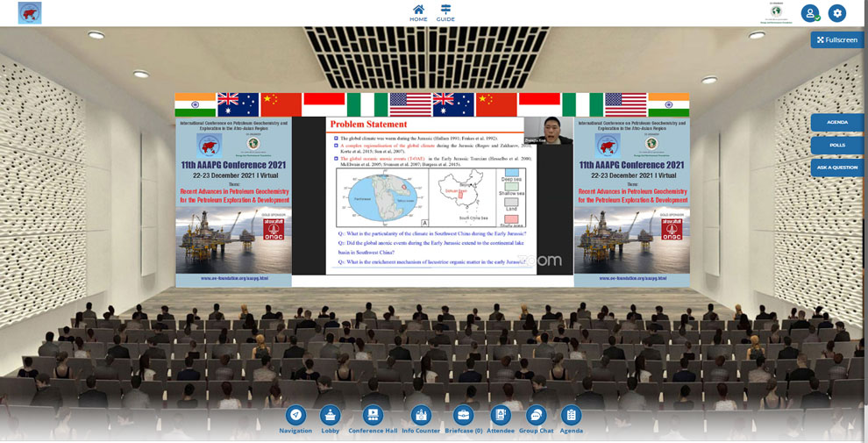Screen dimensions: 868x443
Task: Click ONGC sponsor logo on left banner
Action: 274,229
